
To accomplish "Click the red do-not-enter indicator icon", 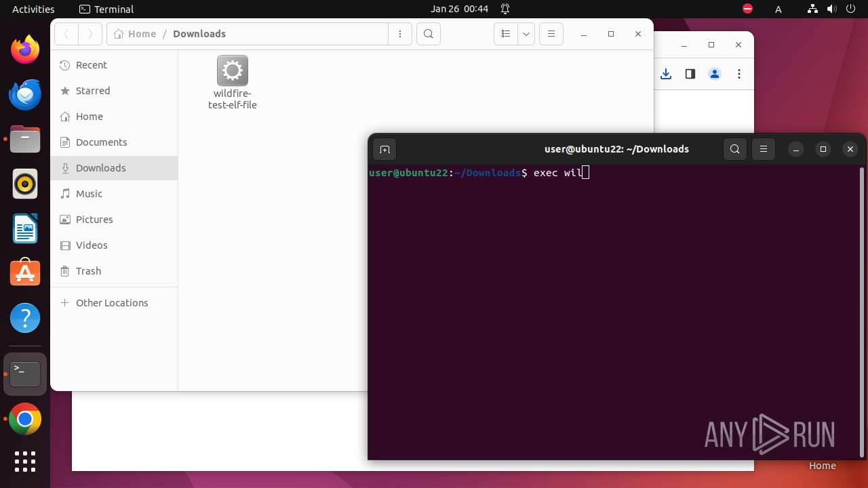I will click(x=747, y=9).
